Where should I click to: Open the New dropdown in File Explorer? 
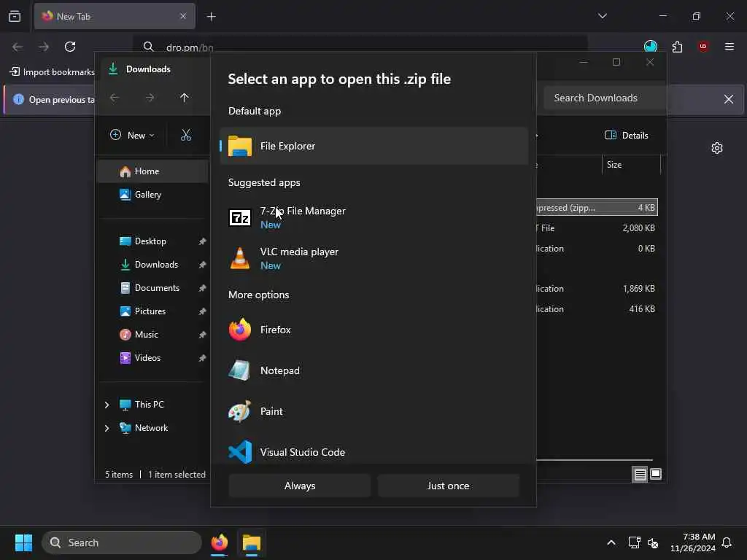point(132,135)
